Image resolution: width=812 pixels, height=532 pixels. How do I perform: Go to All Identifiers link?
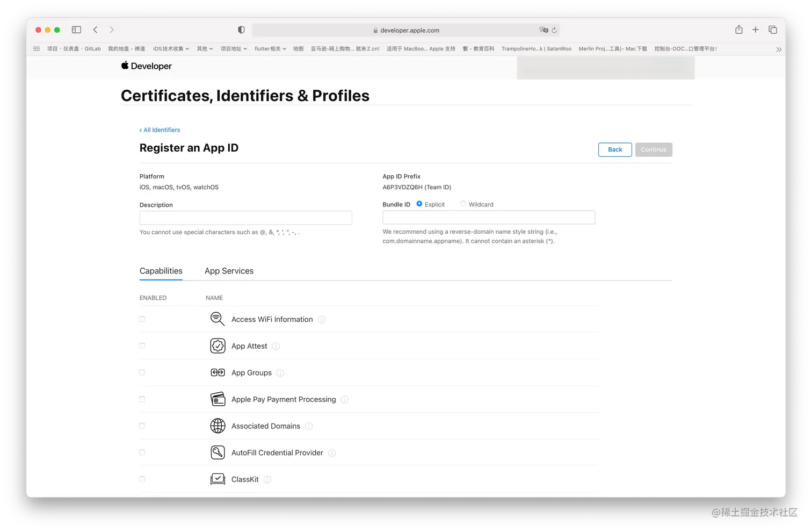(160, 130)
